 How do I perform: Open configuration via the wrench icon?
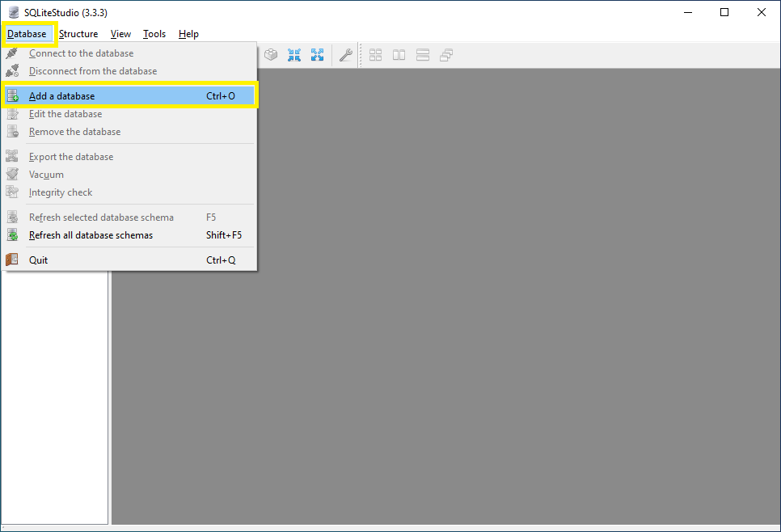tap(346, 55)
